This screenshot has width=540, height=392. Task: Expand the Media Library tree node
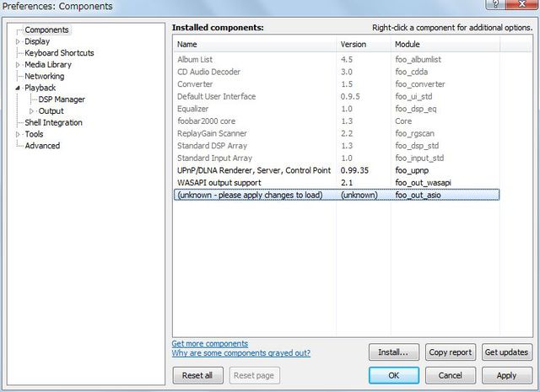click(18, 65)
